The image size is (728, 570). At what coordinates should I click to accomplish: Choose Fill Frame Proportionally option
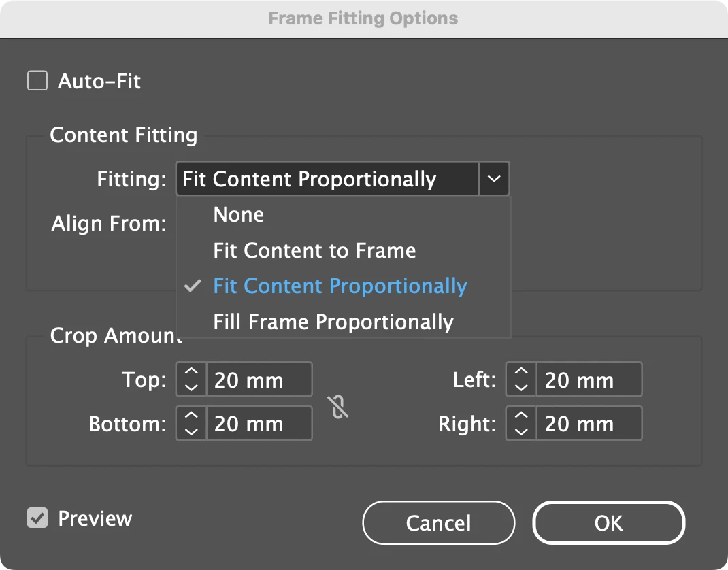point(333,322)
